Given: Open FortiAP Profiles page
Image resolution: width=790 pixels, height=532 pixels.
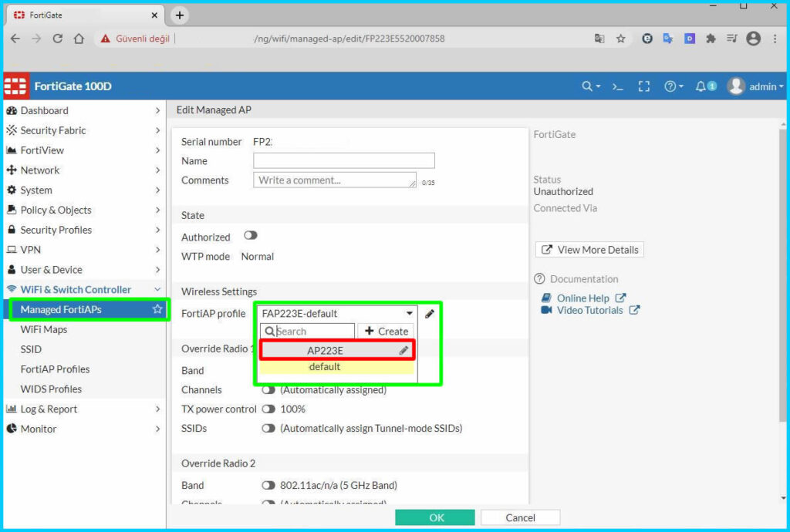Looking at the screenshot, I should [55, 369].
